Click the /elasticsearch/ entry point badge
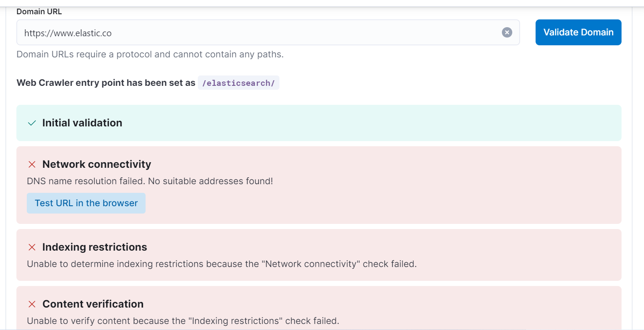 point(238,83)
